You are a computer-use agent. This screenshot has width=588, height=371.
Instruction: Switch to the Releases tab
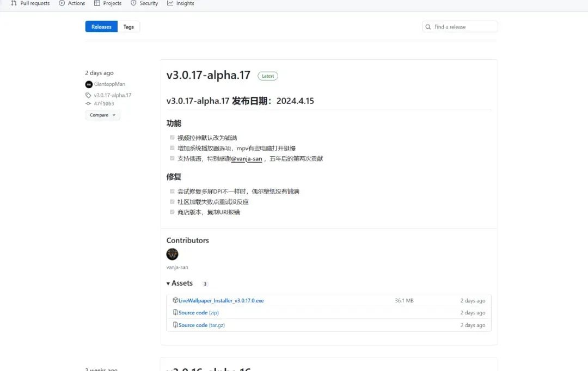point(101,27)
